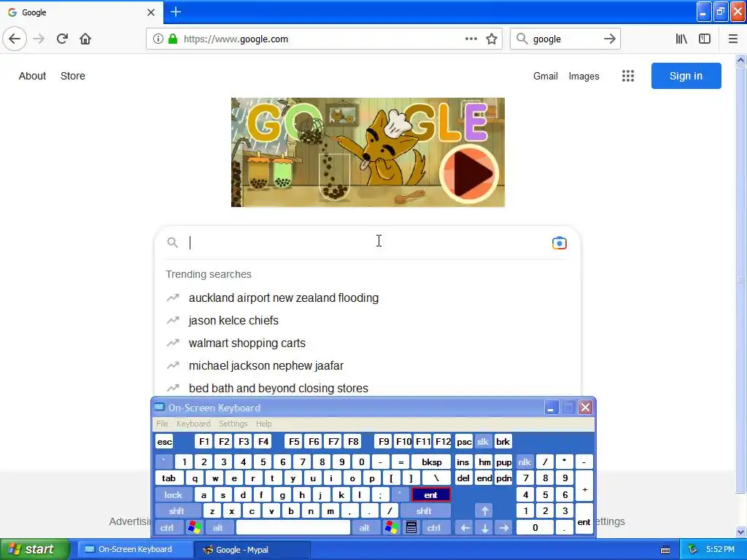Click the system tray icon next to clock
747x560 pixels.
[692, 550]
